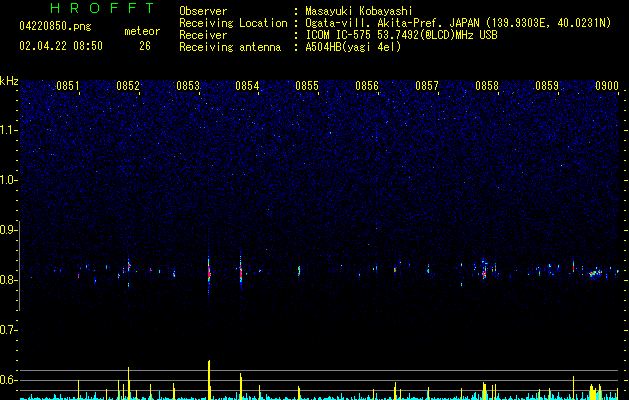
Task: Click the Observer label
Action: pos(203,11)
